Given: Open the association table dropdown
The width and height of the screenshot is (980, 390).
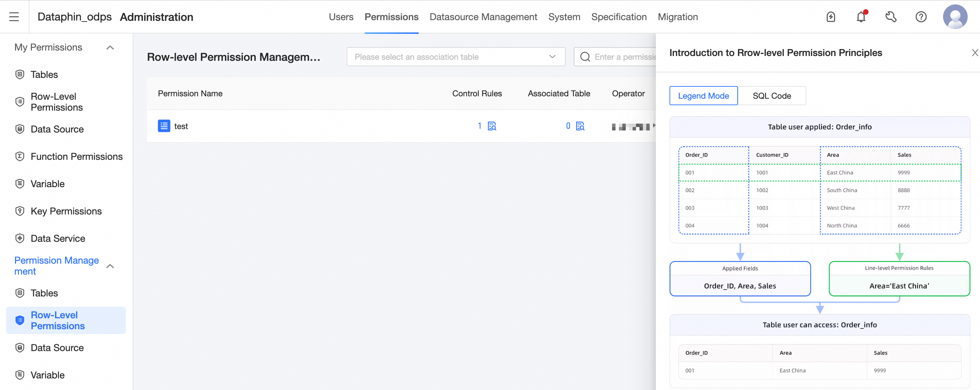Looking at the screenshot, I should point(455,57).
